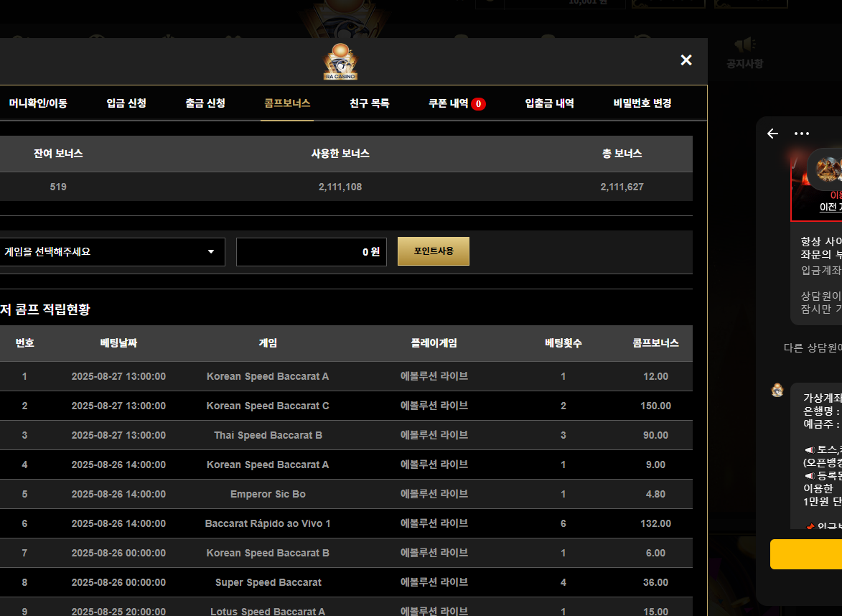Click the 잔여 보너스 header cell
Viewport: 842px width, 616px height.
click(x=58, y=154)
